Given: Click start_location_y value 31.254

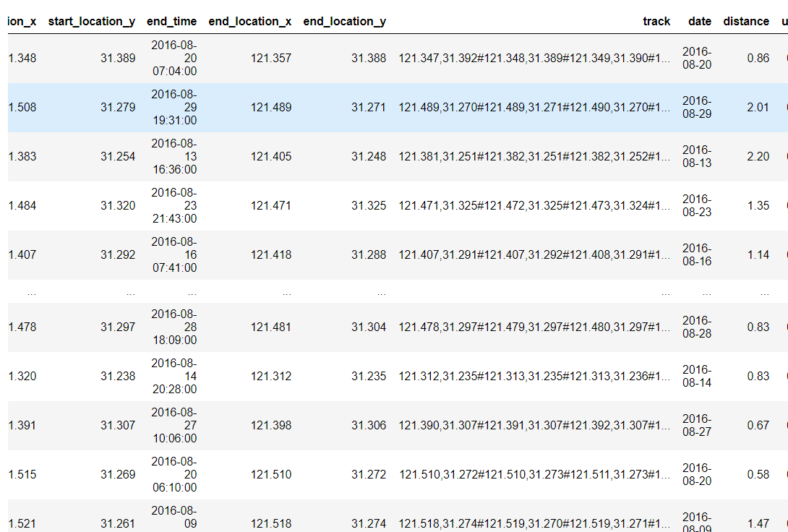Looking at the screenshot, I should 118,157.
